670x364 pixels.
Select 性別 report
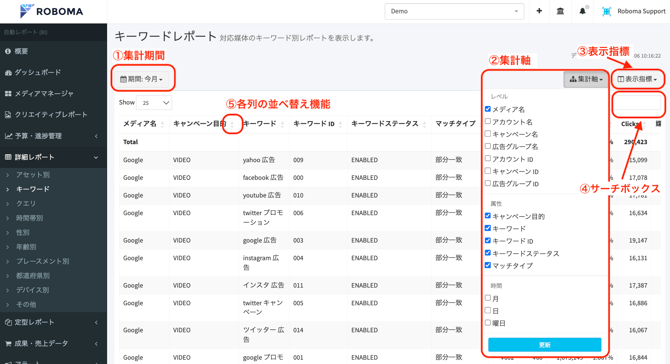click(x=23, y=232)
